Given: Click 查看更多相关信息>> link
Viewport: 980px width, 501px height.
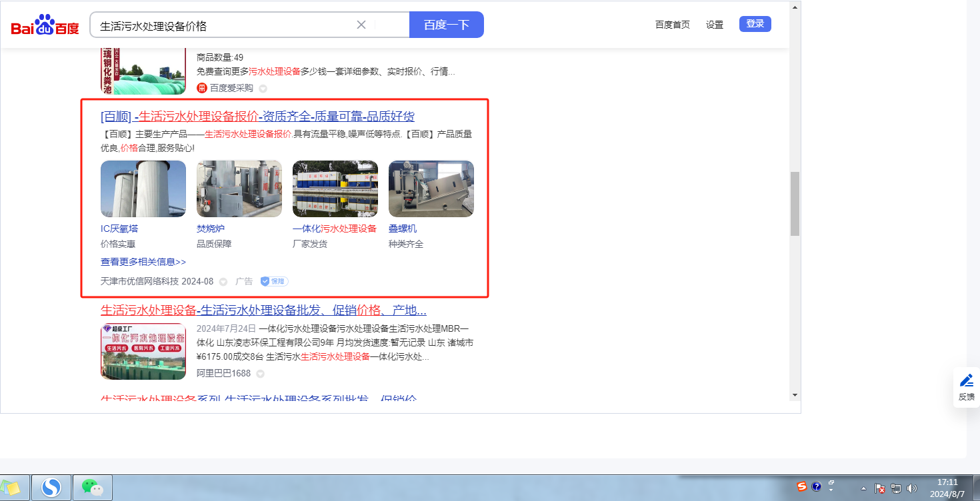Looking at the screenshot, I should coord(143,262).
